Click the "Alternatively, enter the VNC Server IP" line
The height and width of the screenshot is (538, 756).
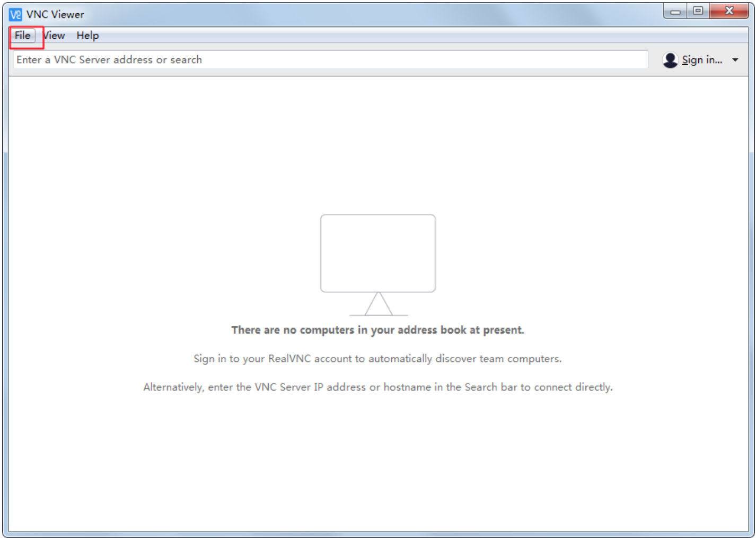tap(377, 387)
